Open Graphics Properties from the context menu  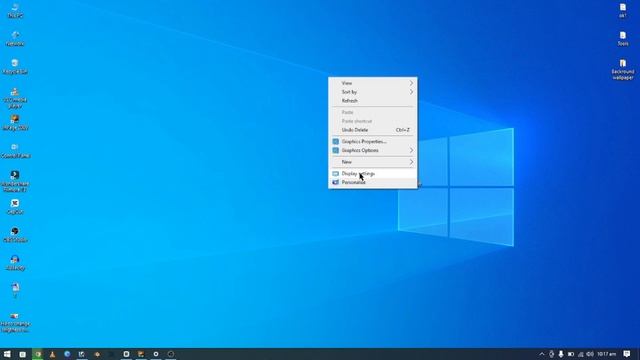[x=373, y=141]
